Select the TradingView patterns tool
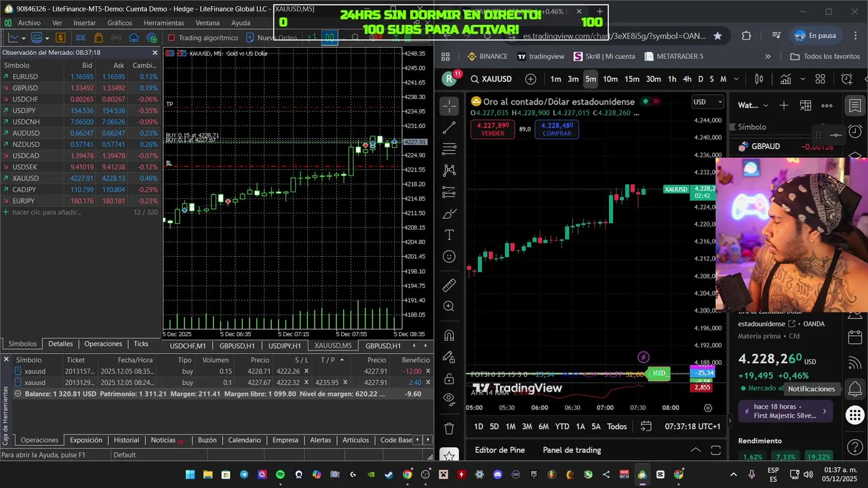 pyautogui.click(x=449, y=170)
